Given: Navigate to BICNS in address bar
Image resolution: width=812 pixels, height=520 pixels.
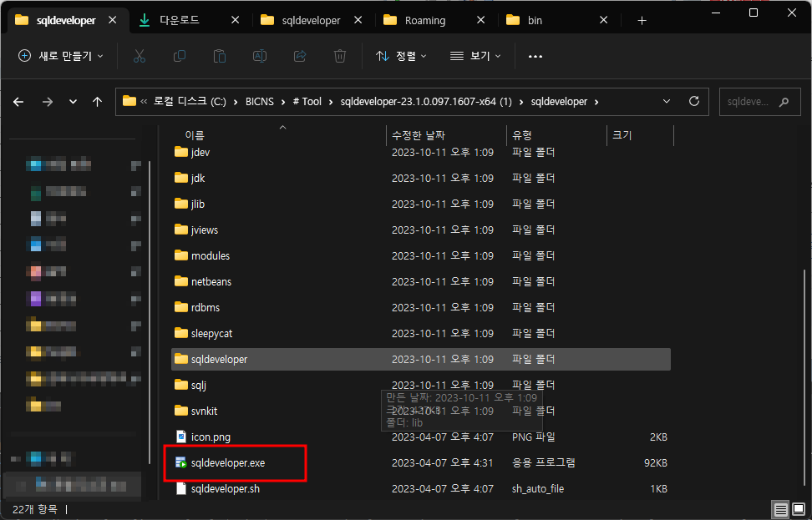Looking at the screenshot, I should click(260, 102).
